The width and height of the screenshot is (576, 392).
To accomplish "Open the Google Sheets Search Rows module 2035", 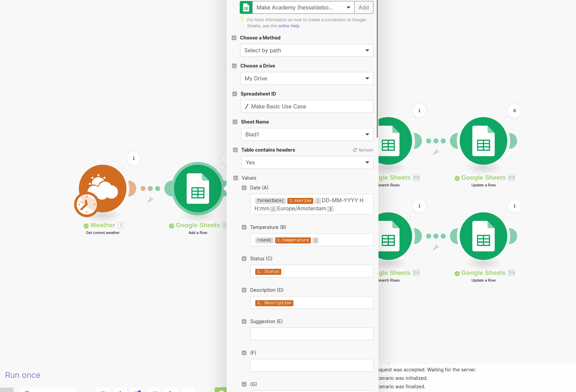I will click(395, 141).
